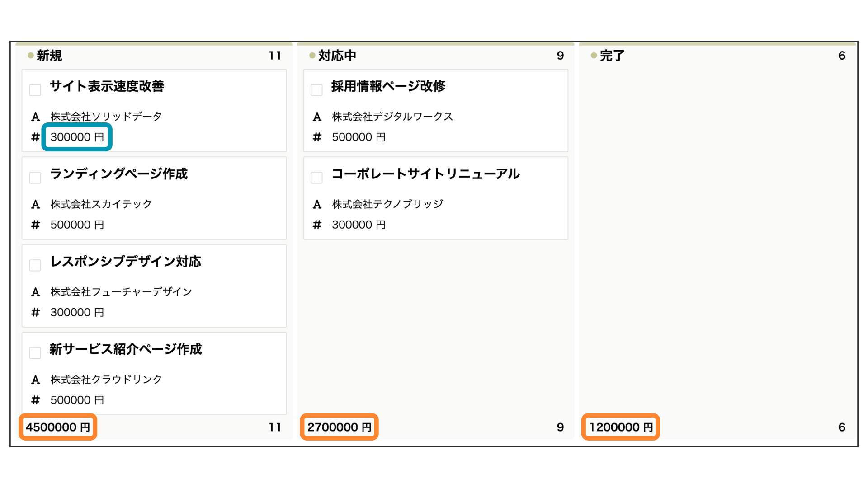The height and width of the screenshot is (488, 868).
Task: Click the status dot beside 新規 header
Action: pos(31,56)
